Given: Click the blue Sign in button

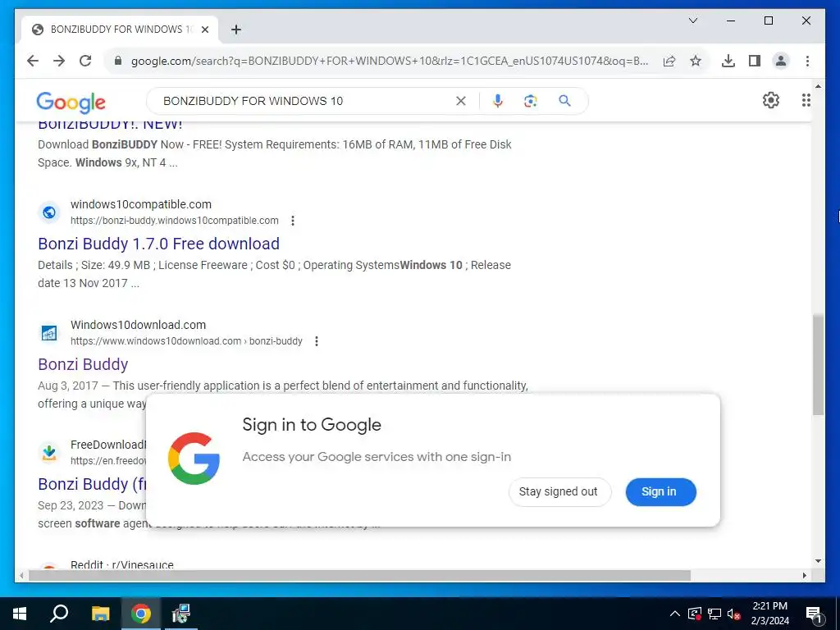Looking at the screenshot, I should click(x=660, y=492).
